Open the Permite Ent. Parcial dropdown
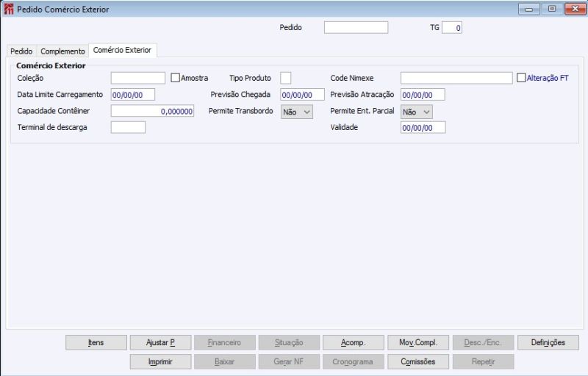This screenshot has height=376, width=588. [416, 112]
